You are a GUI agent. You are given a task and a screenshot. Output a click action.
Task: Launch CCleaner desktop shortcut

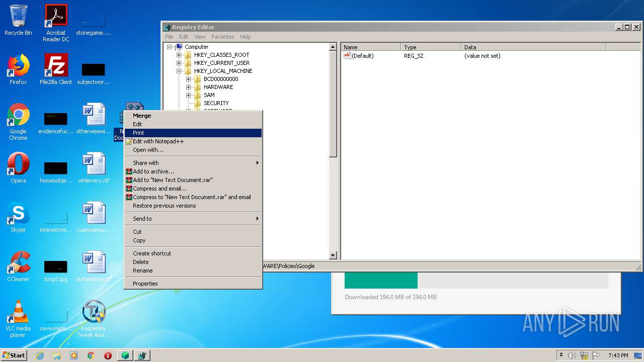click(x=18, y=266)
